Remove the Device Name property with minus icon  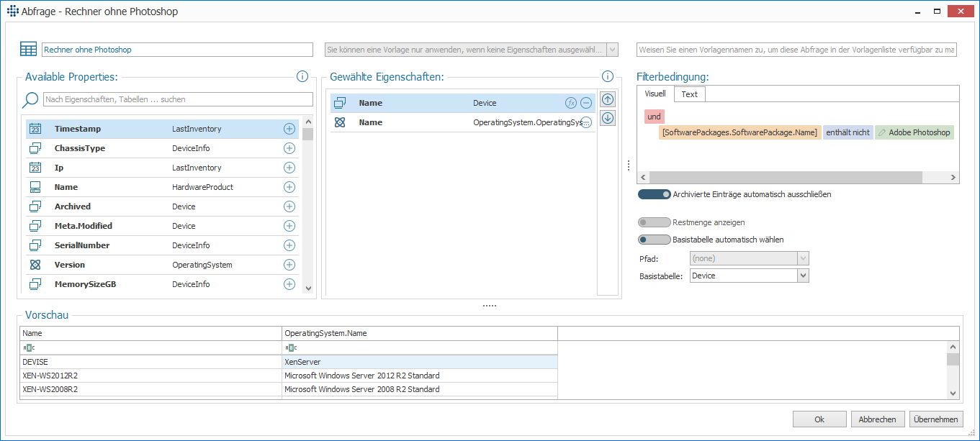click(586, 103)
